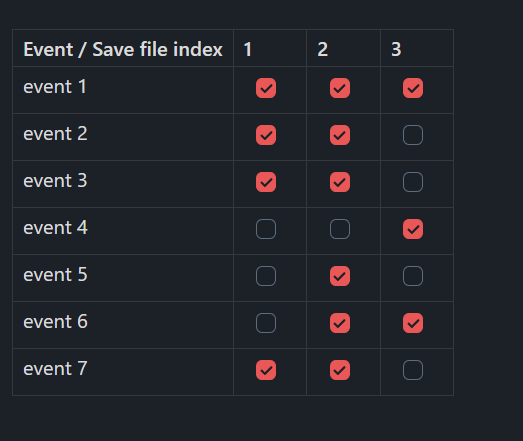Check event 2 for save file 3
This screenshot has width=523, height=441.
[413, 135]
